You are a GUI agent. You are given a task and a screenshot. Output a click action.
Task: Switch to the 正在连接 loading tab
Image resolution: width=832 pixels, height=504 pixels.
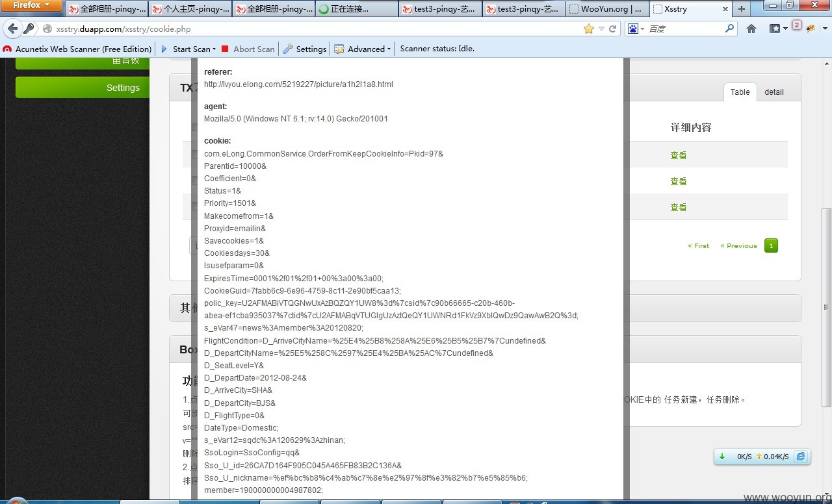coord(356,9)
